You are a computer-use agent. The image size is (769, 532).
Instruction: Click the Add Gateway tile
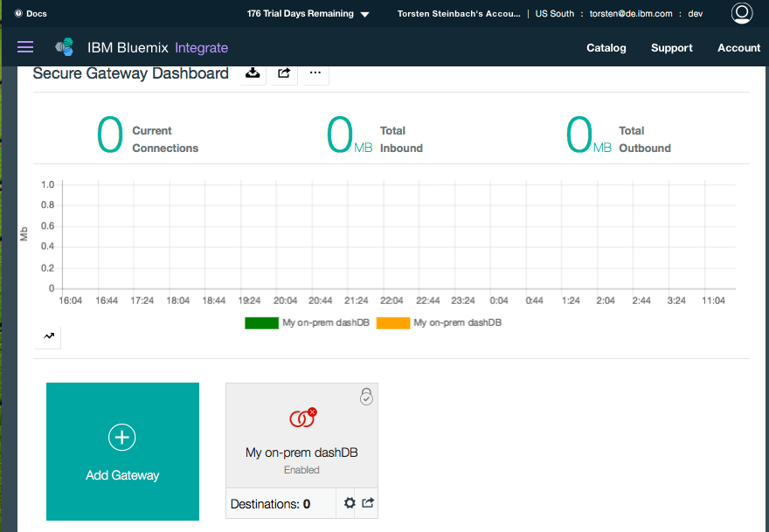coord(122,451)
